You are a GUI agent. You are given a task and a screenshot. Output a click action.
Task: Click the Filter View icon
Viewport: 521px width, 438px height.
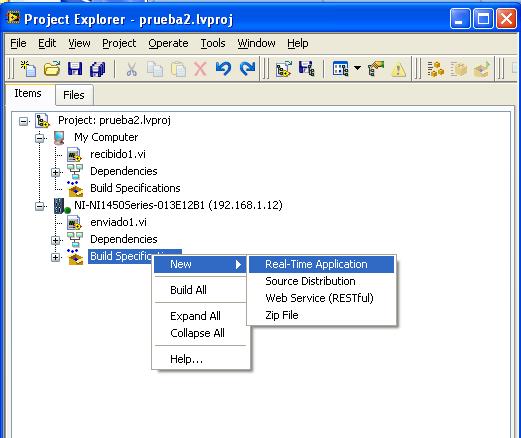pyautogui.click(x=341, y=69)
